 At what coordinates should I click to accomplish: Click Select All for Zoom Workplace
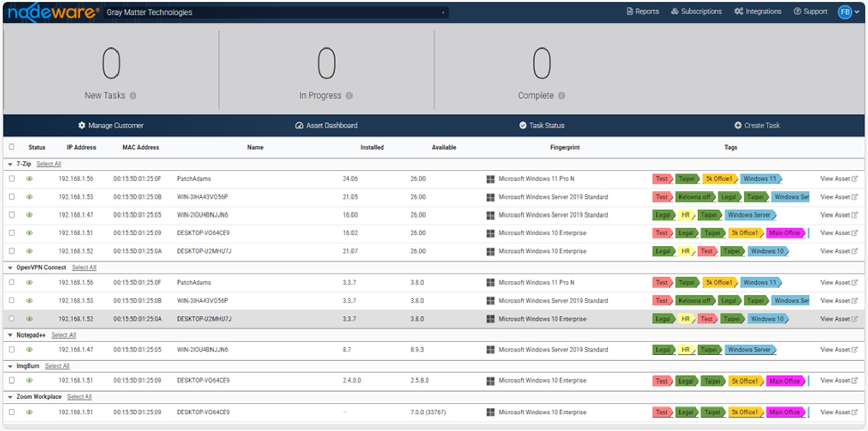[79, 397]
